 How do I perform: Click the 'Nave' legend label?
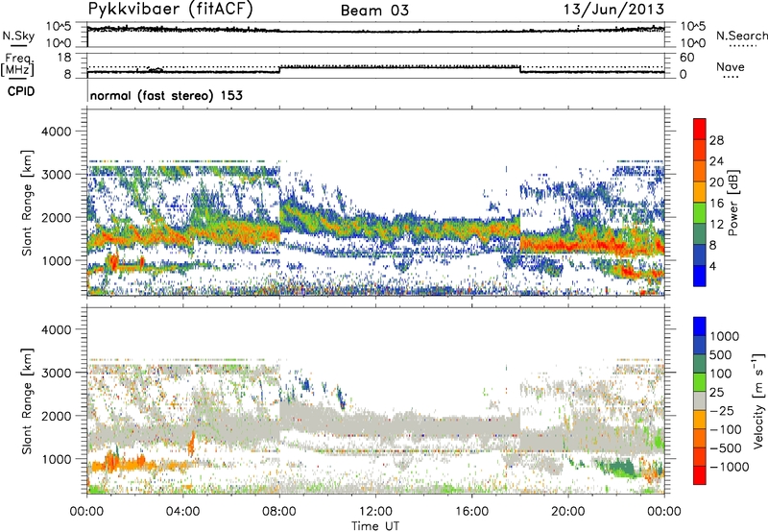[731, 66]
